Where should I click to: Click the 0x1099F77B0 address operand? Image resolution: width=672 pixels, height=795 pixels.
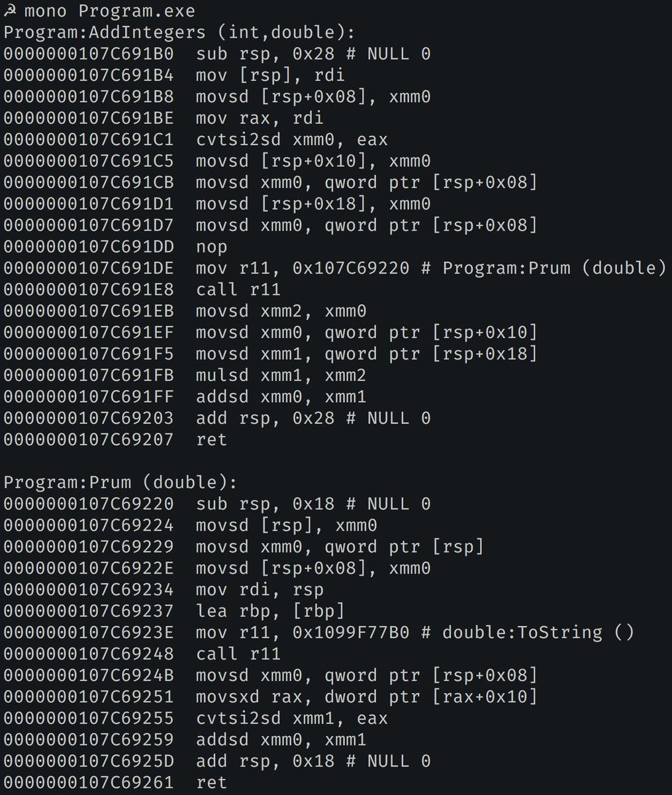[351, 633]
